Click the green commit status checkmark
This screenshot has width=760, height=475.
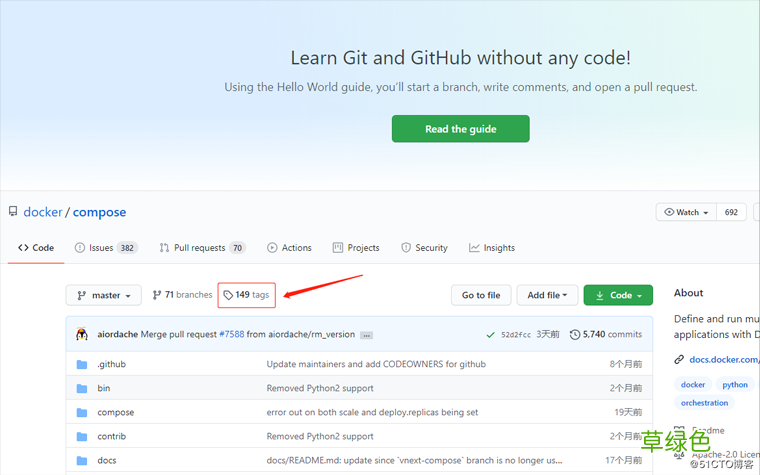[x=491, y=335]
